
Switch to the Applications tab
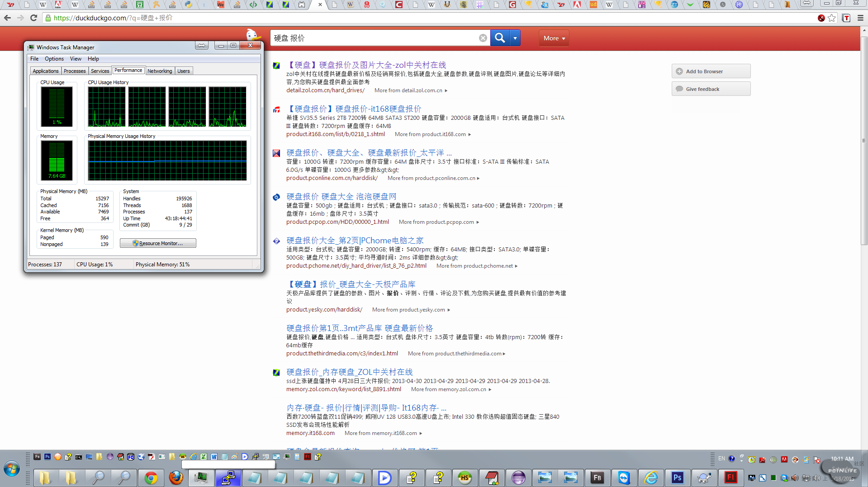[x=46, y=71]
